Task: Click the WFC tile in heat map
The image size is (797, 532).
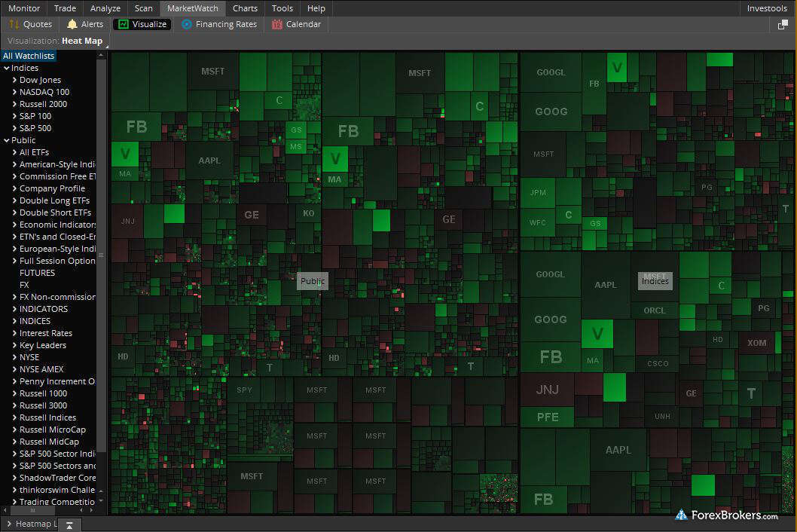Action: (538, 223)
